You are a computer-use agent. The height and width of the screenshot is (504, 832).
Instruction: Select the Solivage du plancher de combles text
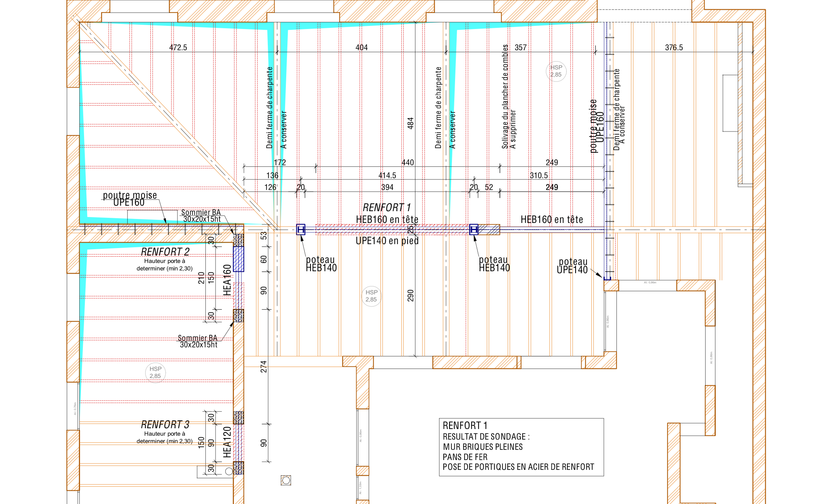click(505, 96)
